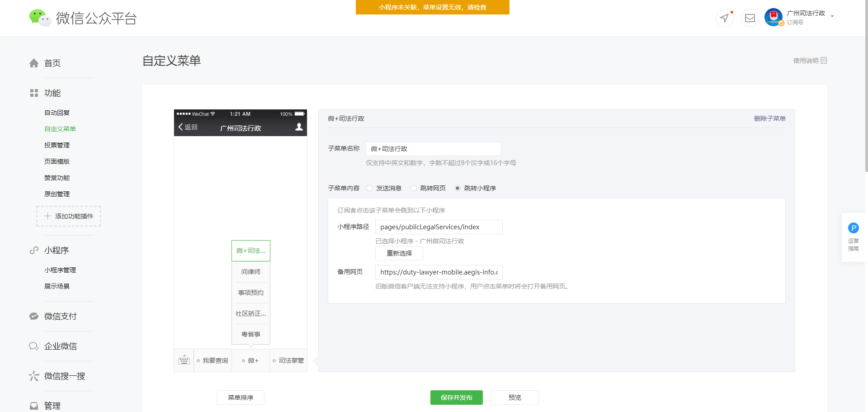Click 删除子菜单 link

(x=769, y=118)
